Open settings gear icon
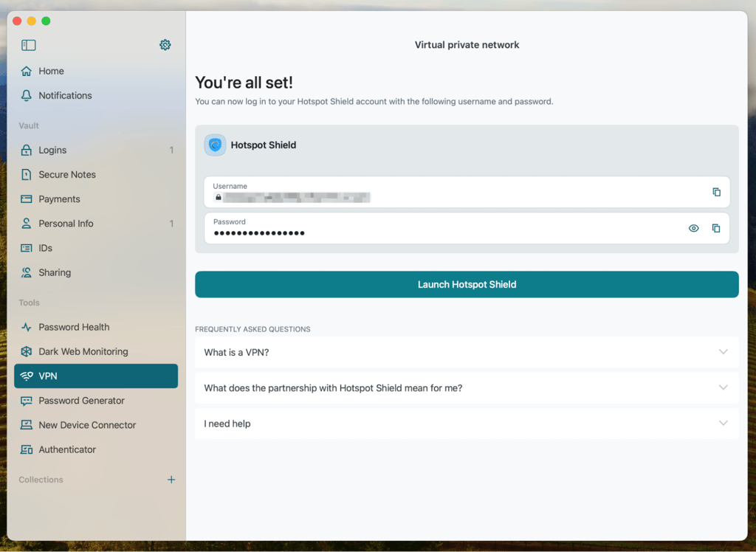Viewport: 756px width, 552px height. [165, 45]
